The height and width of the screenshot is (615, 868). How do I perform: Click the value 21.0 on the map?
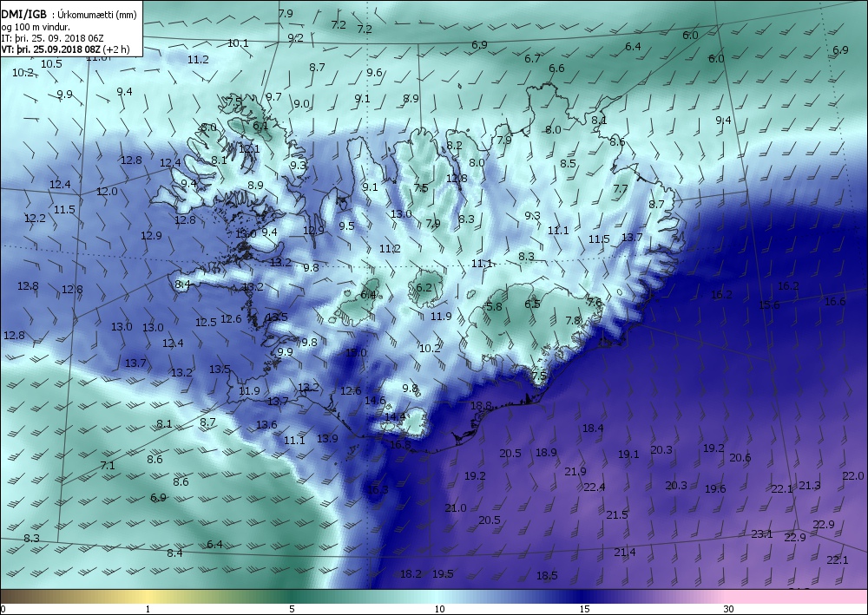[456, 507]
